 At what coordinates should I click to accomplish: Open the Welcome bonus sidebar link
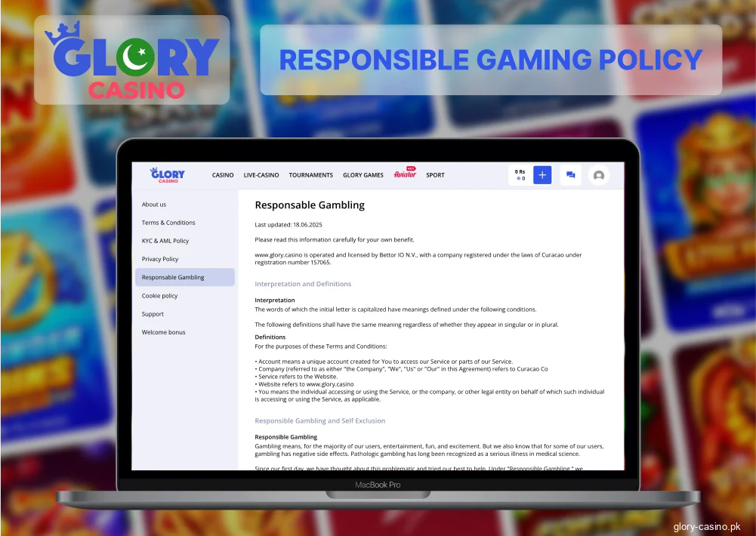point(163,332)
